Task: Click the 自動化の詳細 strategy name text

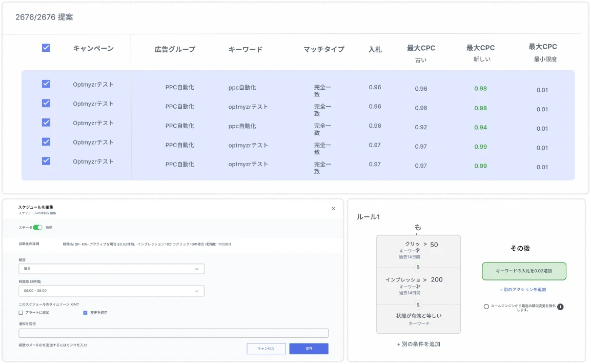Action: point(147,244)
